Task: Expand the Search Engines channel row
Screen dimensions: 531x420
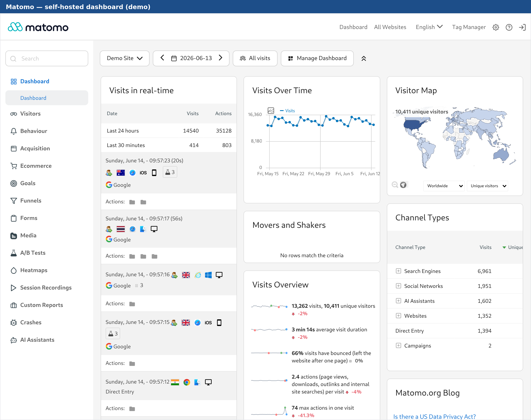Action: 398,271
